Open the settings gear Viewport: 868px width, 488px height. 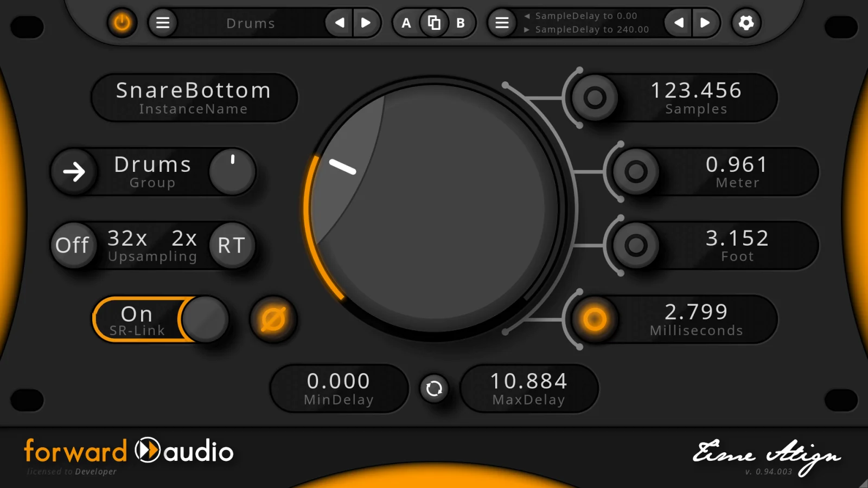(746, 23)
